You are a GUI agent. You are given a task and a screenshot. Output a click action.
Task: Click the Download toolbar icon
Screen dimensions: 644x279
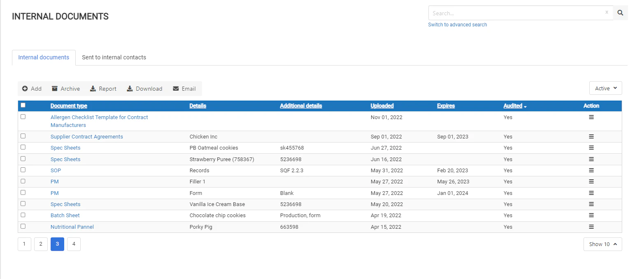[x=131, y=89]
